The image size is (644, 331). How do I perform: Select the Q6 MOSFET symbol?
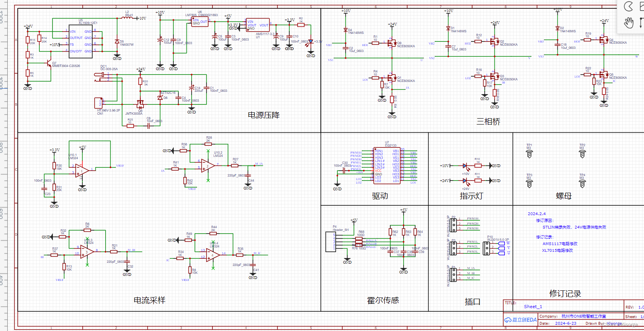140,104
